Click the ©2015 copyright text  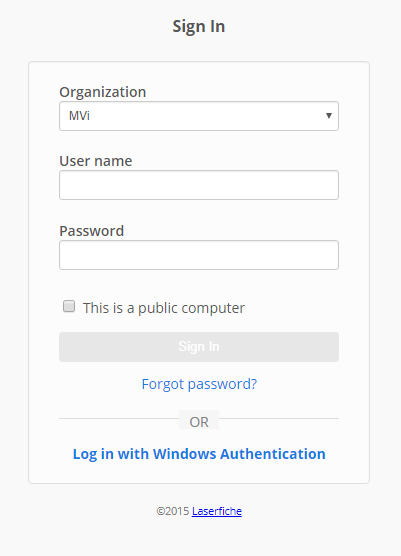(173, 511)
